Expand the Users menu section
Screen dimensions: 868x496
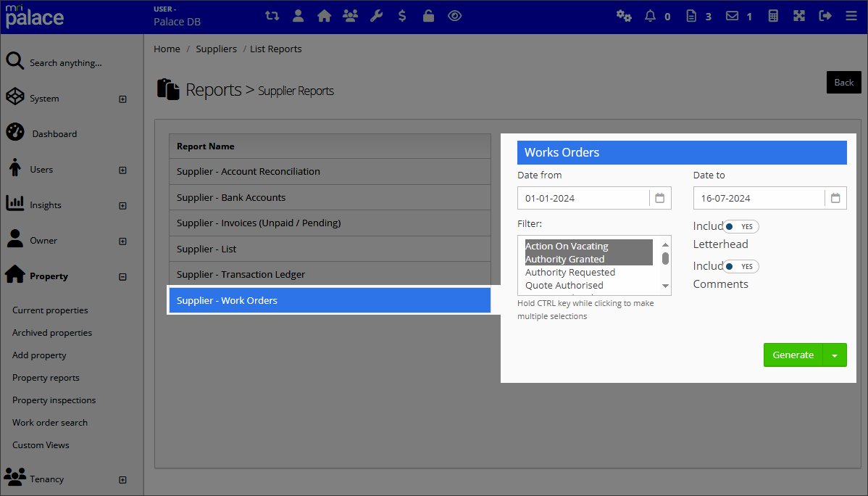click(123, 170)
